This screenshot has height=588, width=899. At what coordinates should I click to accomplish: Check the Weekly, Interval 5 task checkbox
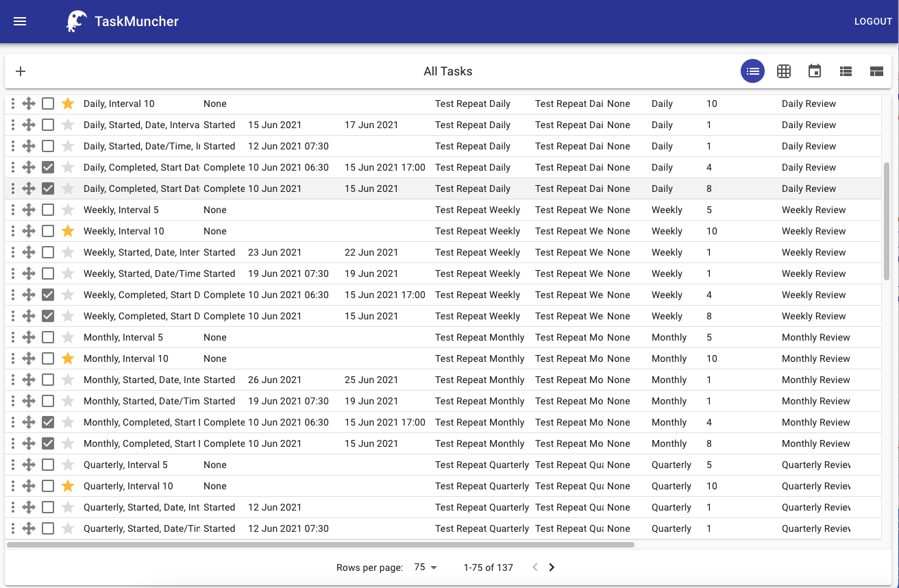(x=48, y=210)
